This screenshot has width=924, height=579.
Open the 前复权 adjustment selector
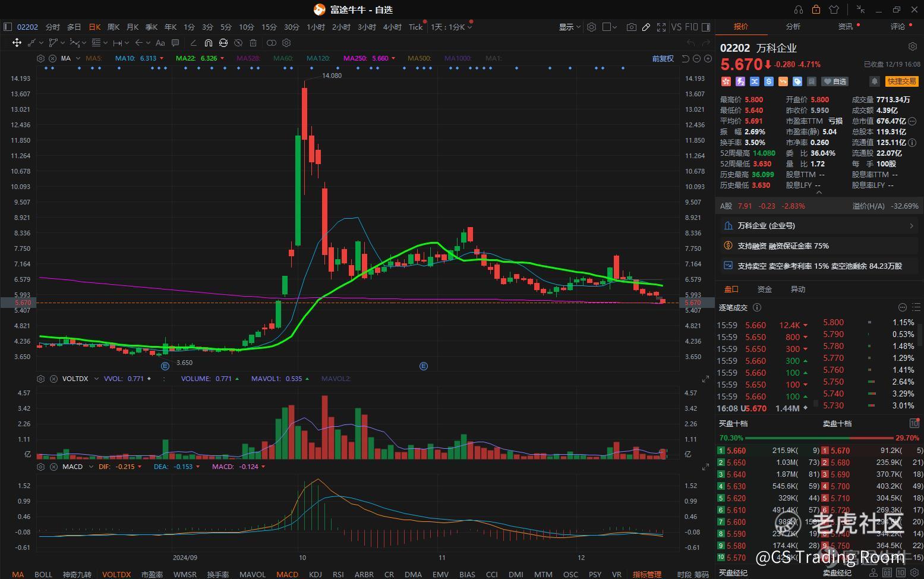663,58
